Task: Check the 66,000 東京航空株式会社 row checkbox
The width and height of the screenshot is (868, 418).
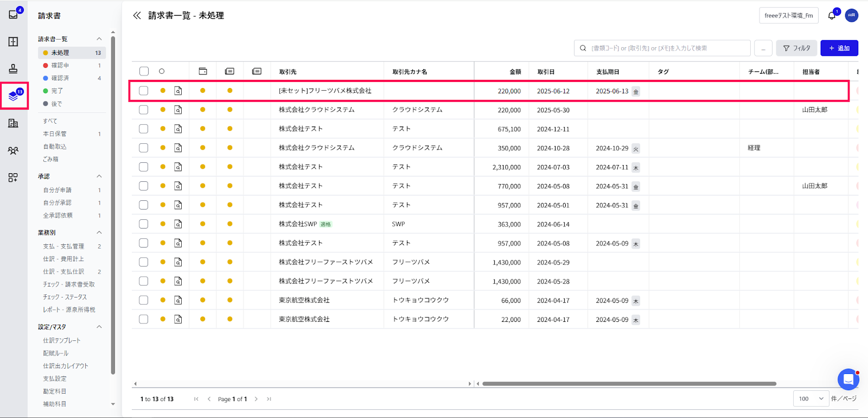Action: tap(144, 300)
